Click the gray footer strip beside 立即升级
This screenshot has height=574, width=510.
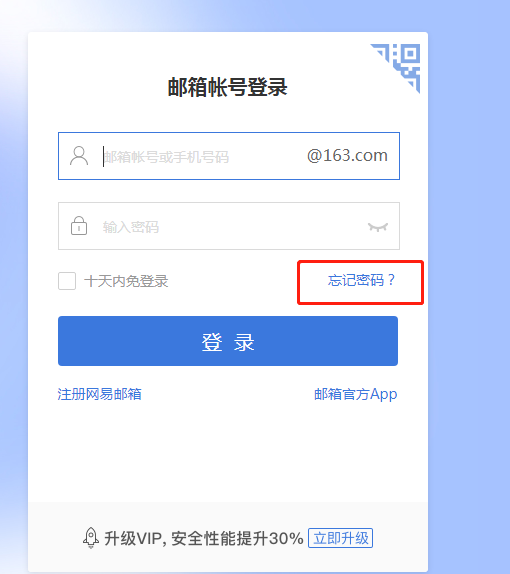[400, 538]
